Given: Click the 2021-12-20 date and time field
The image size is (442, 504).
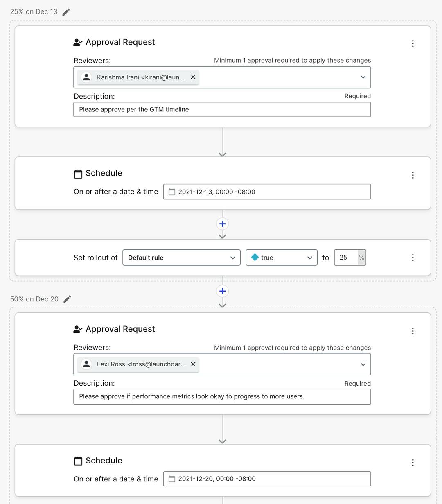Looking at the screenshot, I should 267,479.
